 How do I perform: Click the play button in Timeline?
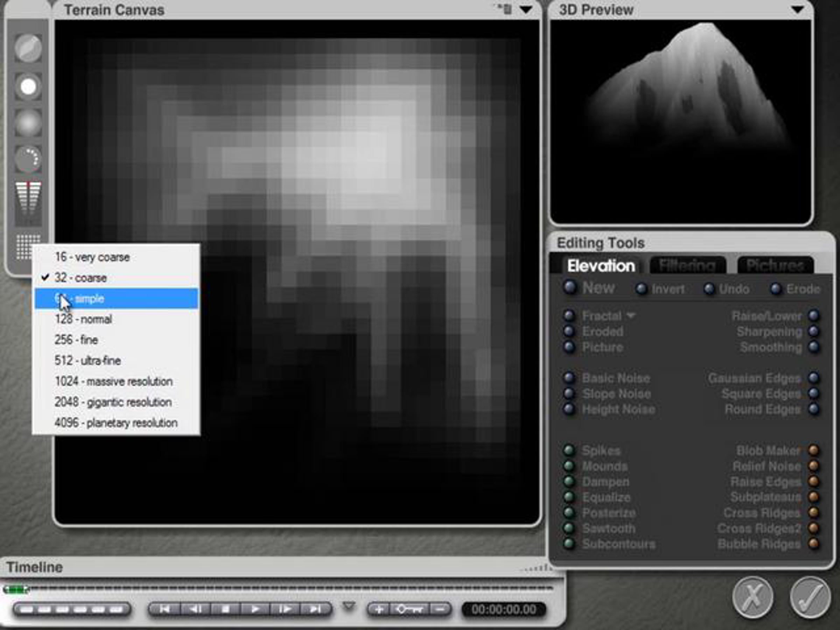(255, 609)
